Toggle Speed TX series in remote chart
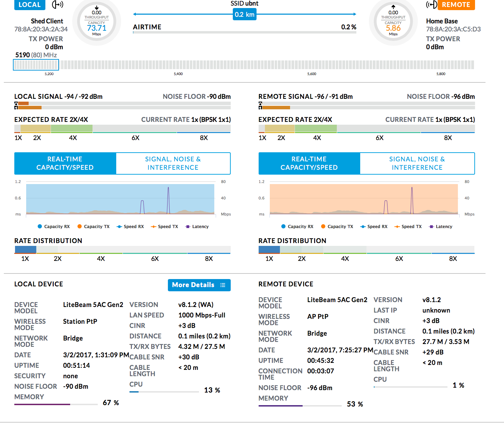This screenshot has height=424, width=504. pyautogui.click(x=408, y=227)
